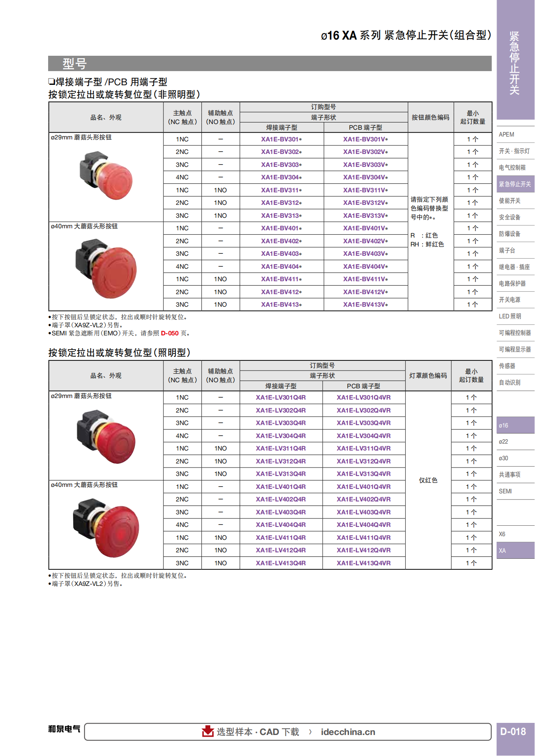This screenshot has height=756, width=535.
Task: Click the ø40mm illuminated mushroom button photo
Action: click(106, 528)
